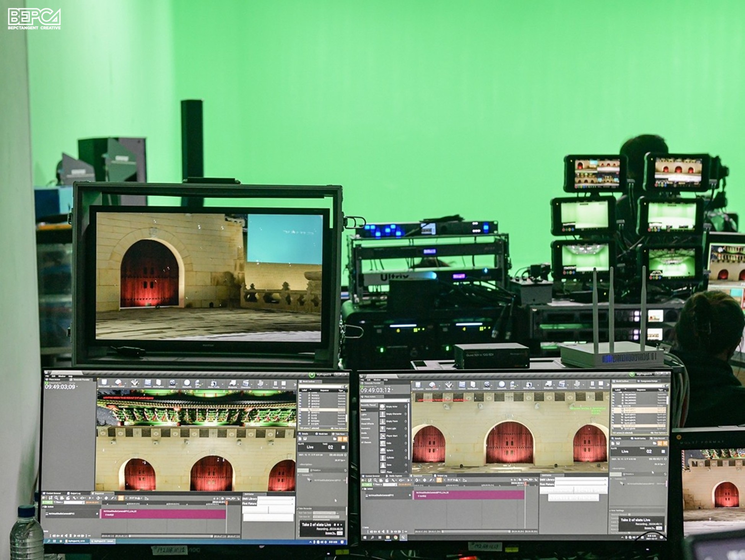745x560 pixels.
Task: Select purple Live_02 clip in right Sequencer
Action: point(469,495)
